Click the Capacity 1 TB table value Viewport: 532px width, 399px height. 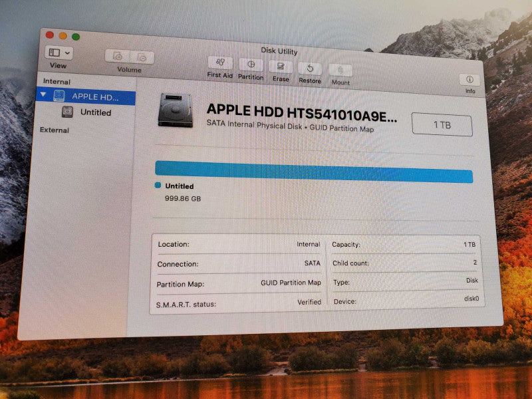(469, 244)
